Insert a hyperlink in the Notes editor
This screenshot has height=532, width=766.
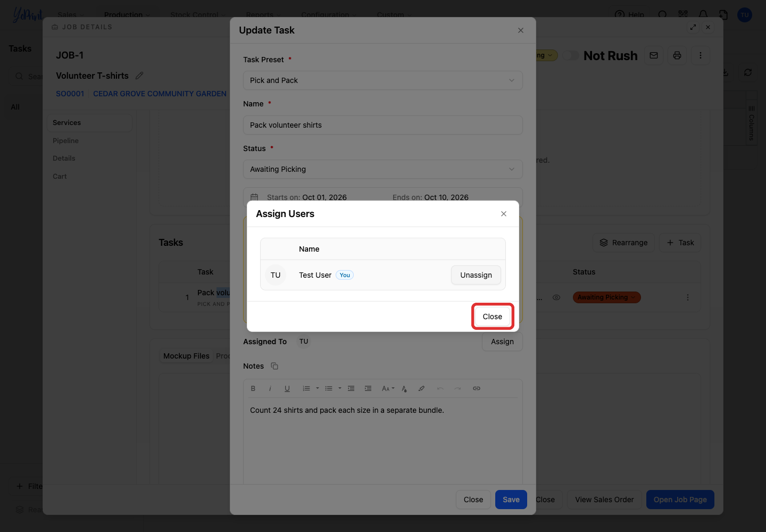[x=477, y=388]
